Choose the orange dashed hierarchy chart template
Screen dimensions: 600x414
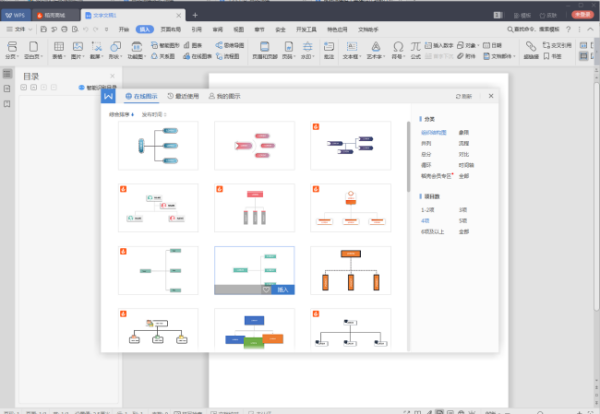[351, 270]
